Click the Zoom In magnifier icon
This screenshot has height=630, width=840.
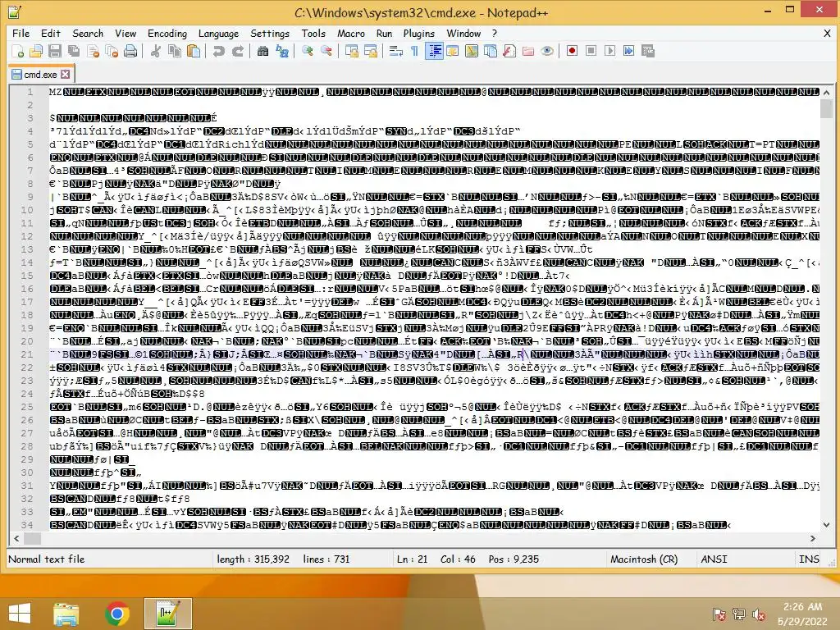(307, 51)
